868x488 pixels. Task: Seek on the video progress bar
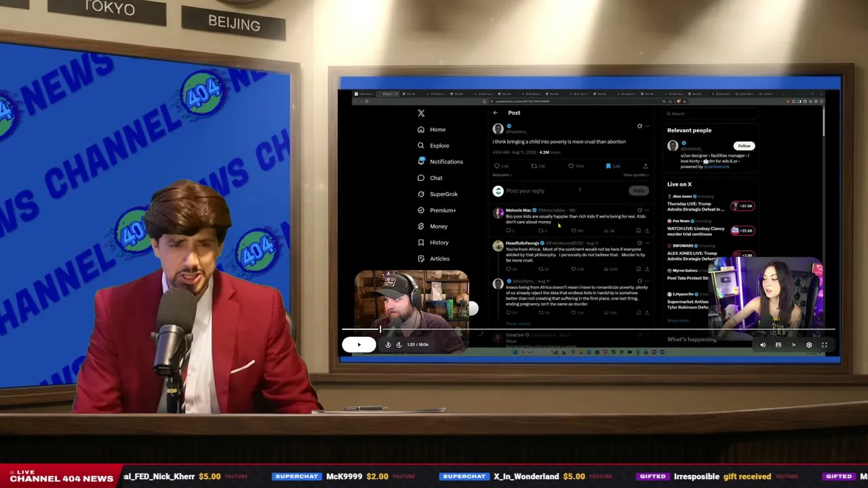click(588, 330)
